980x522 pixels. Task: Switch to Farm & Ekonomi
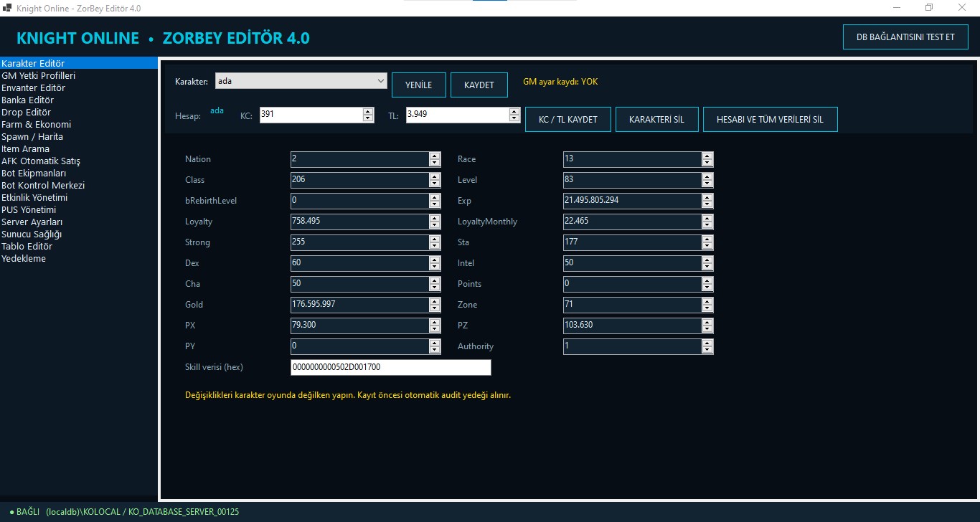(79, 125)
